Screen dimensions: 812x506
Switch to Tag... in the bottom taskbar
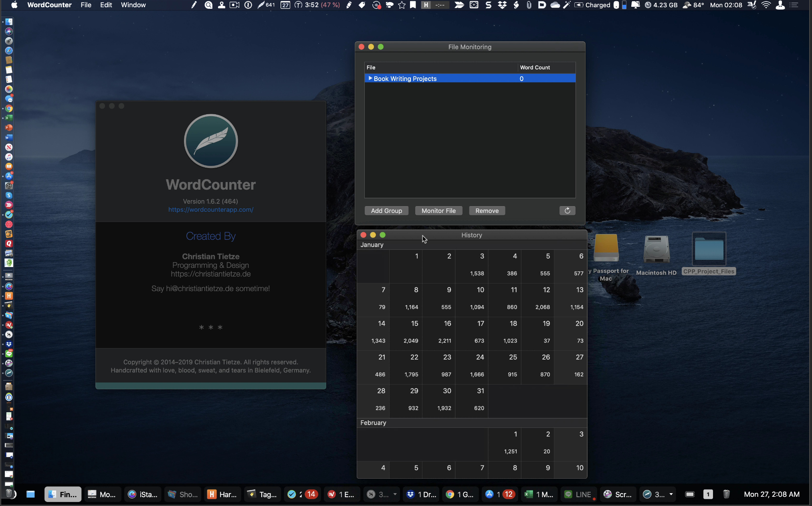point(263,494)
